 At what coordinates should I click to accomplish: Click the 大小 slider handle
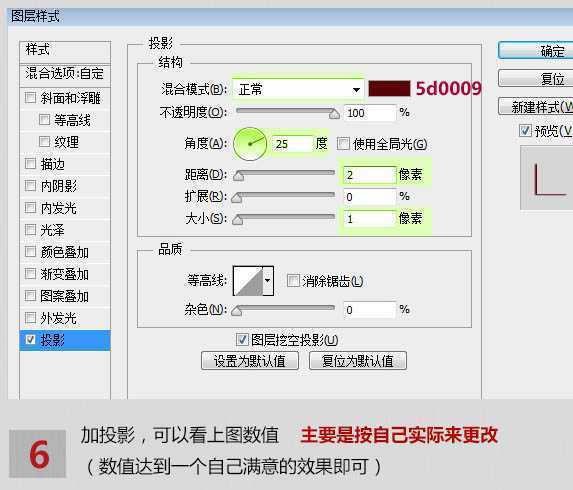(x=238, y=220)
